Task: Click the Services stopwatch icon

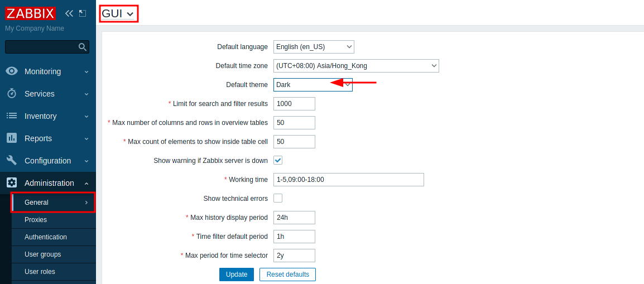Action: coord(12,93)
